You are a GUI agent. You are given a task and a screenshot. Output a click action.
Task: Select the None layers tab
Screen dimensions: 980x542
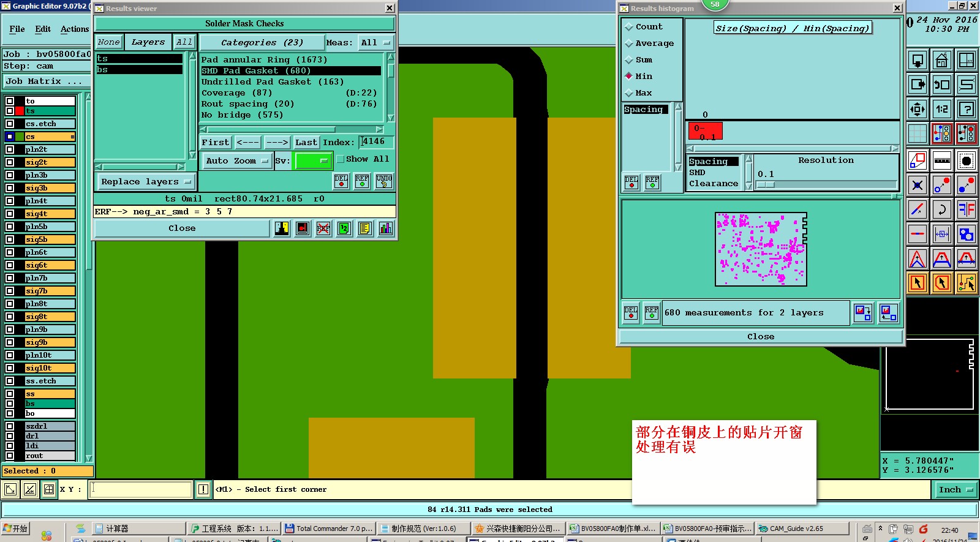[x=108, y=42]
